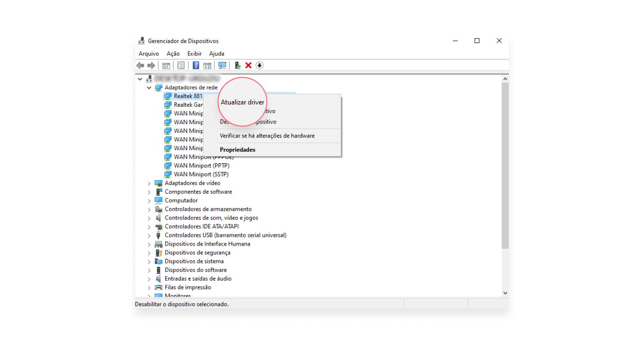Click the scrollbar up arrow
The width and height of the screenshot is (644, 343).
pyautogui.click(x=505, y=79)
